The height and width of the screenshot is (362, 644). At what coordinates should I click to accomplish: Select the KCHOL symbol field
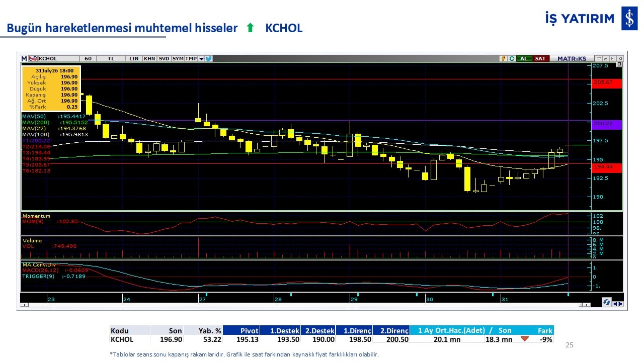coord(58,58)
